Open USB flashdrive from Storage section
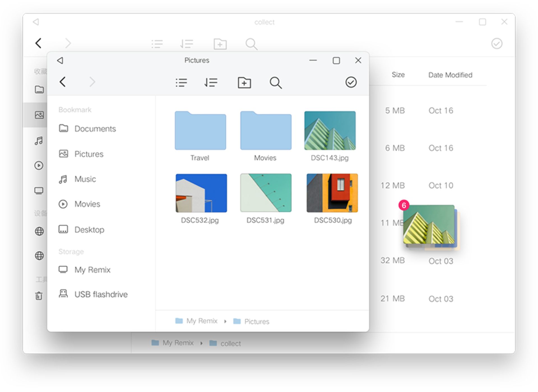 coord(101,294)
